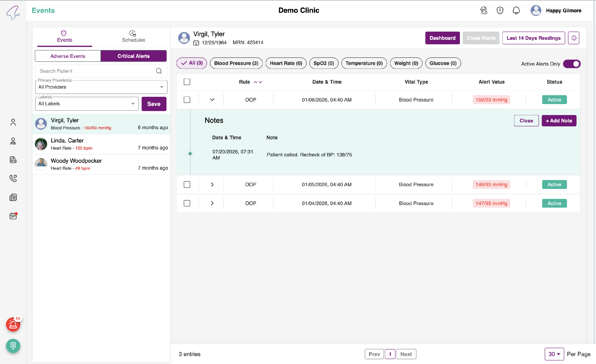This screenshot has width=596, height=364.
Task: Toggle the Active Alerts Only switch
Action: pyautogui.click(x=572, y=64)
